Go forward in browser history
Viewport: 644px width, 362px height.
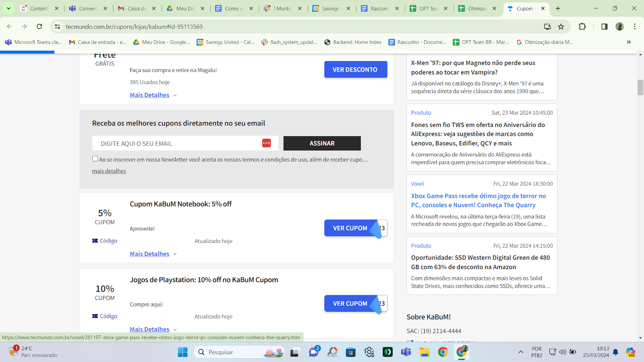24,27
